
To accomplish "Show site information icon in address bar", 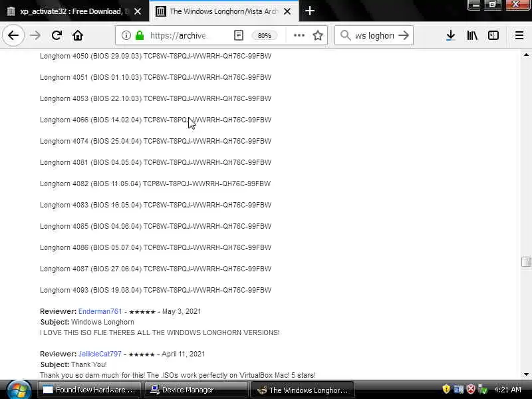I will pos(126,35).
